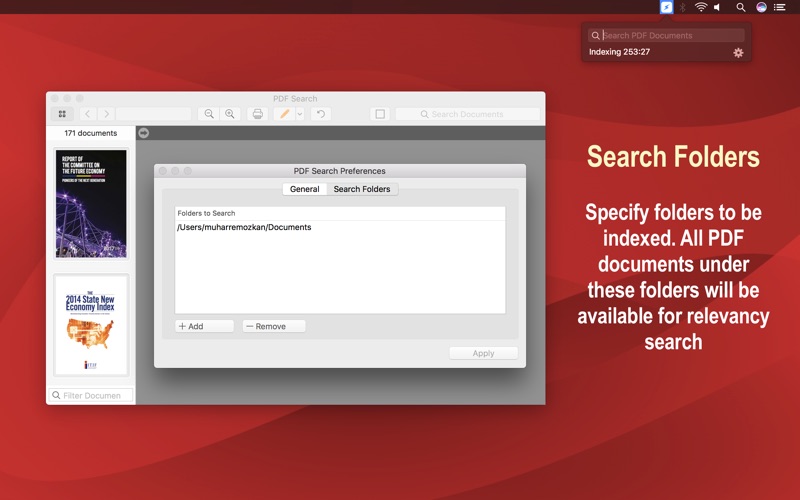
Task: Open the Notification Center list icon
Action: point(780,7)
